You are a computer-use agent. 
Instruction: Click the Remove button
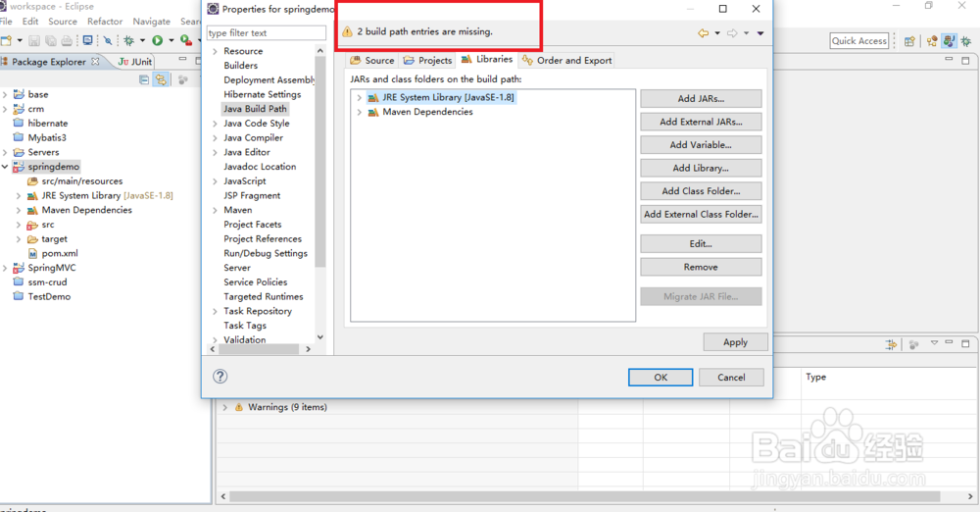pyautogui.click(x=701, y=267)
